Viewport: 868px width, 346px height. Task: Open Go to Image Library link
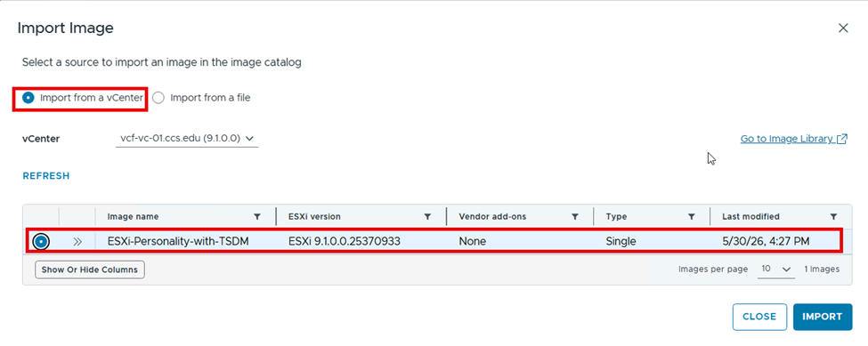(794, 139)
